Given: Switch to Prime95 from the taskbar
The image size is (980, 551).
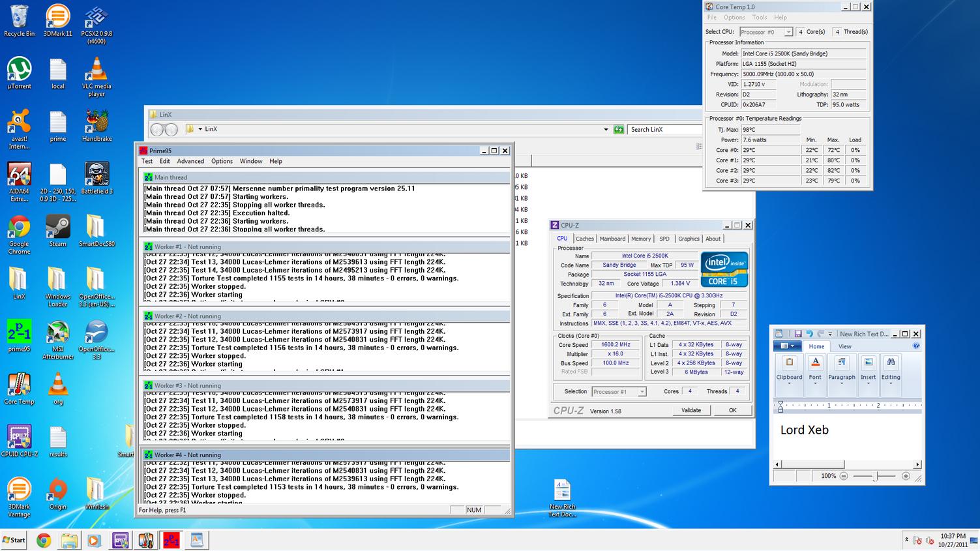Looking at the screenshot, I should tap(171, 540).
